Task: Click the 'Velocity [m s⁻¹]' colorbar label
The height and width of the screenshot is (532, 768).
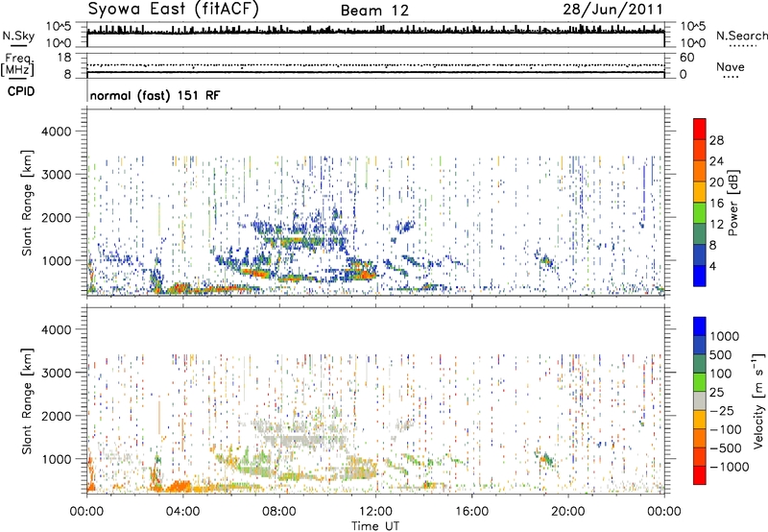Action: pos(758,400)
